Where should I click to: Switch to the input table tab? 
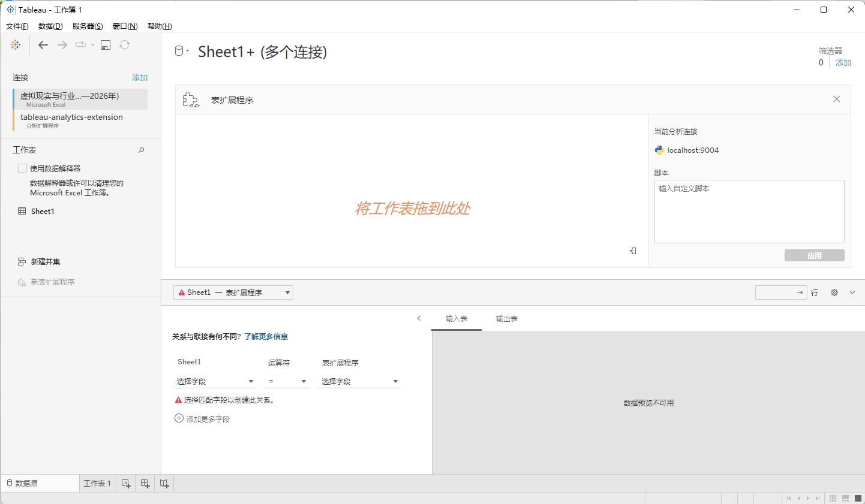coord(456,319)
